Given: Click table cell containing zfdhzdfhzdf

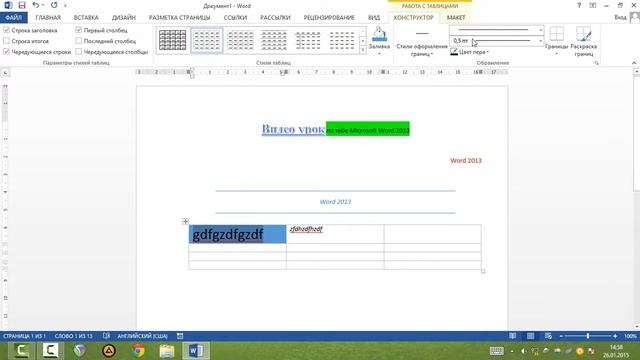Looking at the screenshot, I should (335, 234).
